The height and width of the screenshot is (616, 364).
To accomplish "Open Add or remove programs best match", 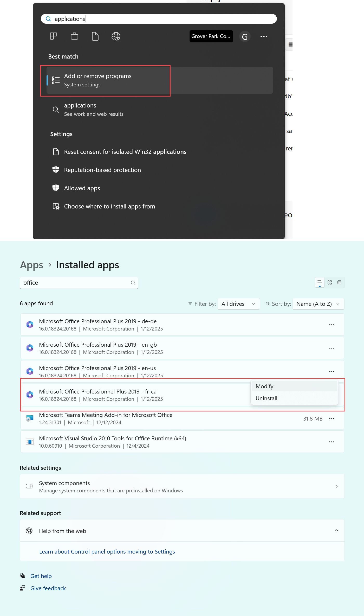I will tap(160, 80).
